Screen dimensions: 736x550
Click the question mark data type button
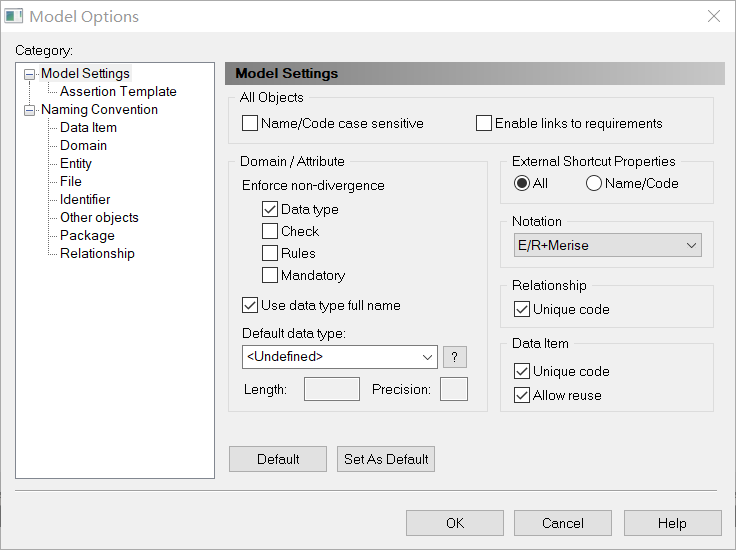point(455,358)
